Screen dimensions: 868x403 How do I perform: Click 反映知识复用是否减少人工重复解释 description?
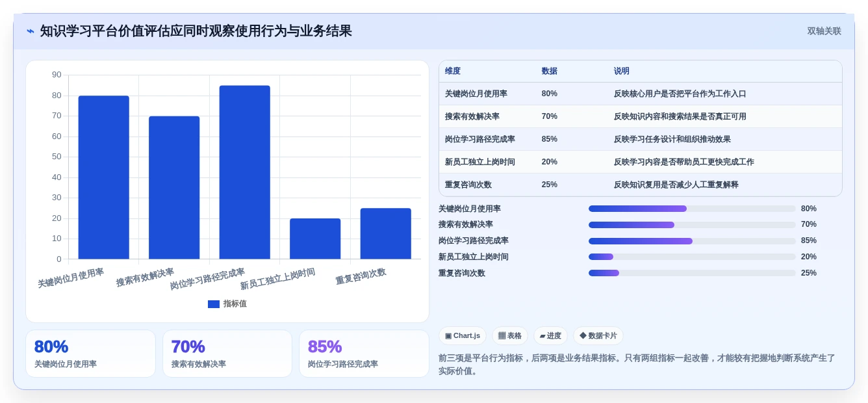676,185
